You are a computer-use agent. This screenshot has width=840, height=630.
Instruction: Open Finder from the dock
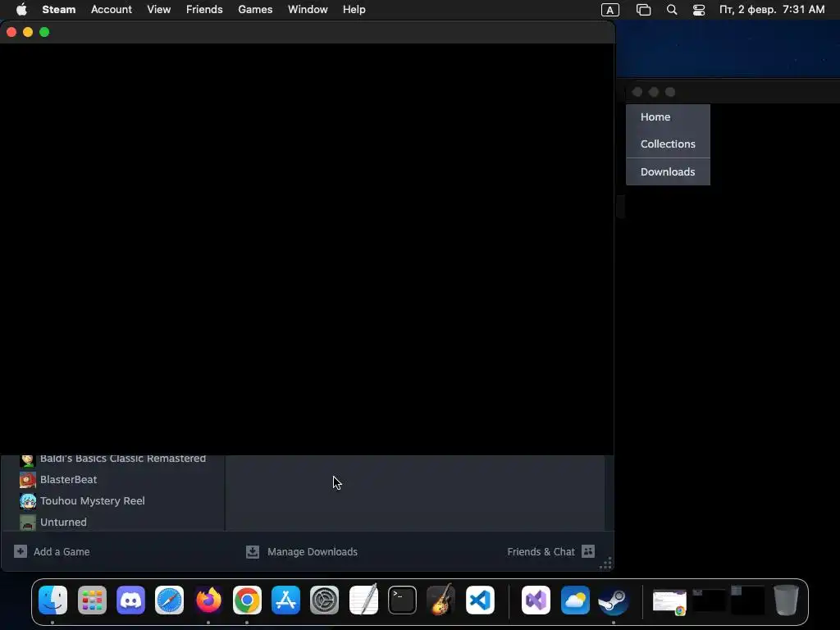52,600
